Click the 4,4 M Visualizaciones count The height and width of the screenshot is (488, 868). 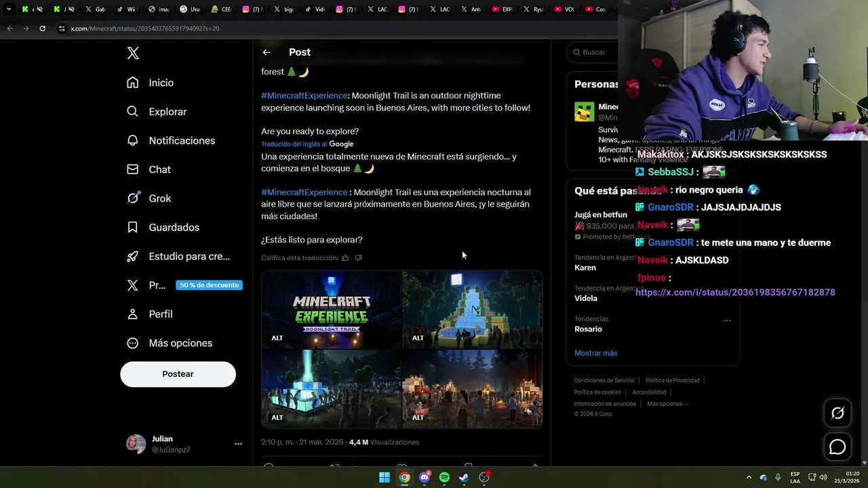point(384,442)
